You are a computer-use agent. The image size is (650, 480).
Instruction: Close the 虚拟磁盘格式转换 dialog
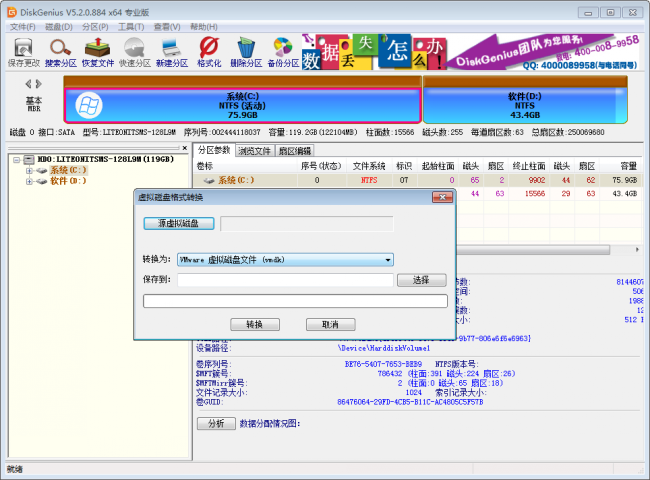tap(442, 197)
